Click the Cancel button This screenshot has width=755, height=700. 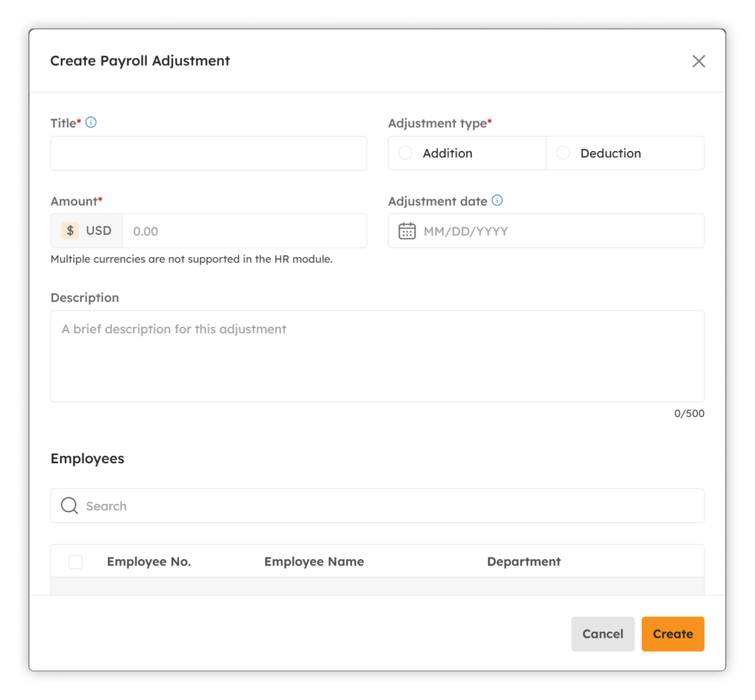(x=603, y=634)
